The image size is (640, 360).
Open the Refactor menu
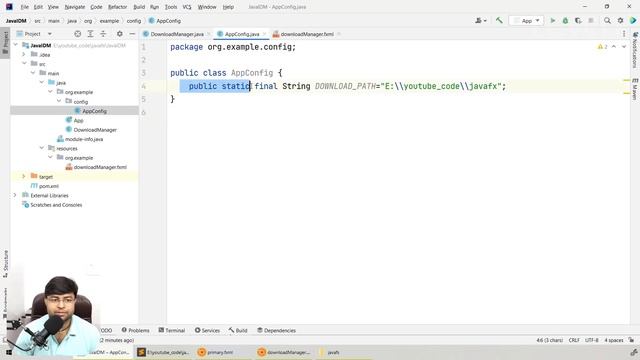click(x=118, y=7)
